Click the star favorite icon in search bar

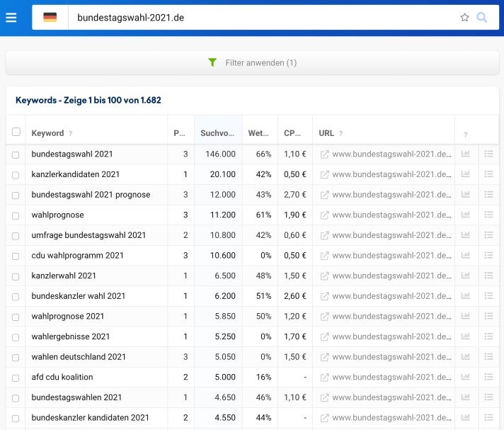point(464,18)
